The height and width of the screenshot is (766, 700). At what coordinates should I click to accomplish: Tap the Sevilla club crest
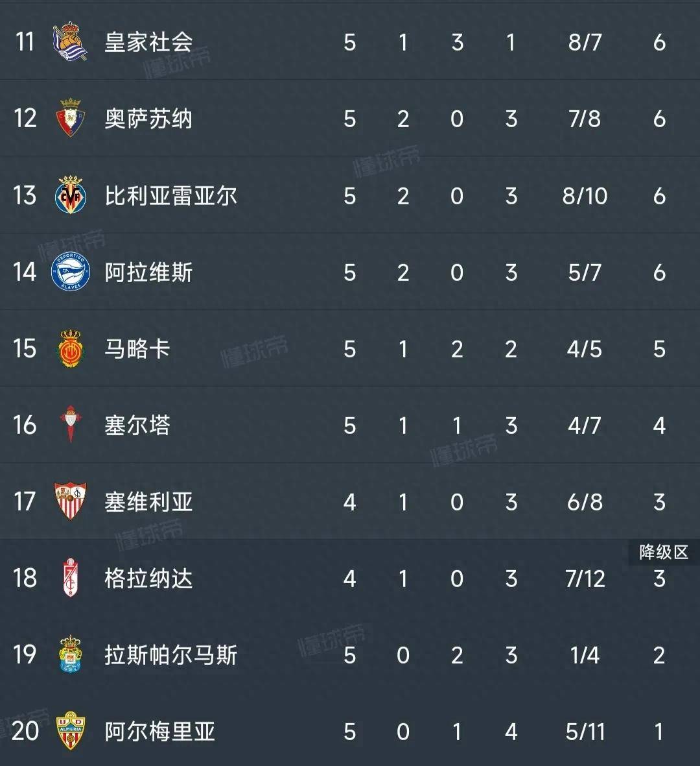70,501
